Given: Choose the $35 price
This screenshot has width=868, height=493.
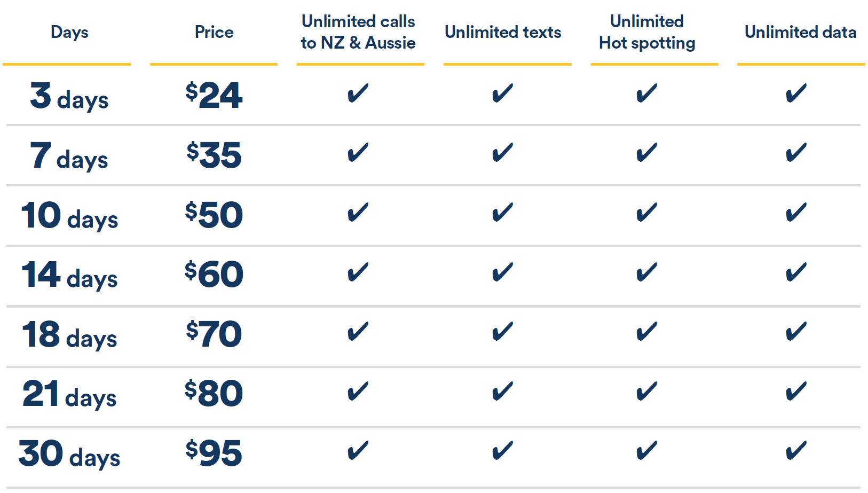Looking at the screenshot, I should (214, 155).
